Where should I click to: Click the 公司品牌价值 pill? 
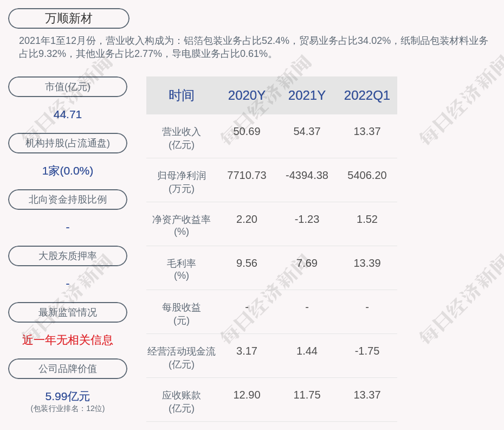tap(68, 369)
